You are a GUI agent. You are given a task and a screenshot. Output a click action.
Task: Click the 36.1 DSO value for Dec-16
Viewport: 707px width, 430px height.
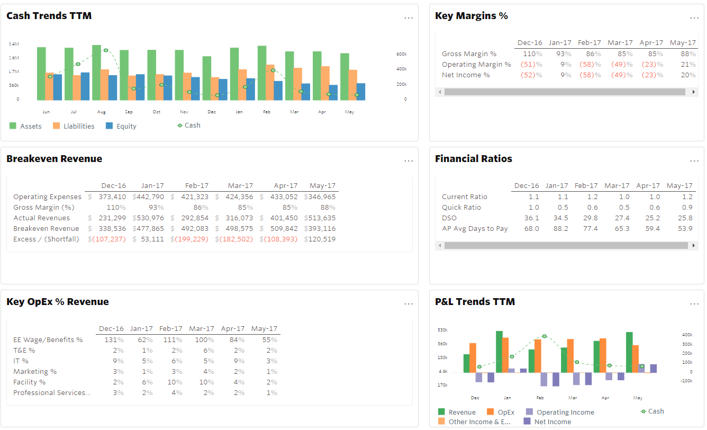pyautogui.click(x=532, y=218)
